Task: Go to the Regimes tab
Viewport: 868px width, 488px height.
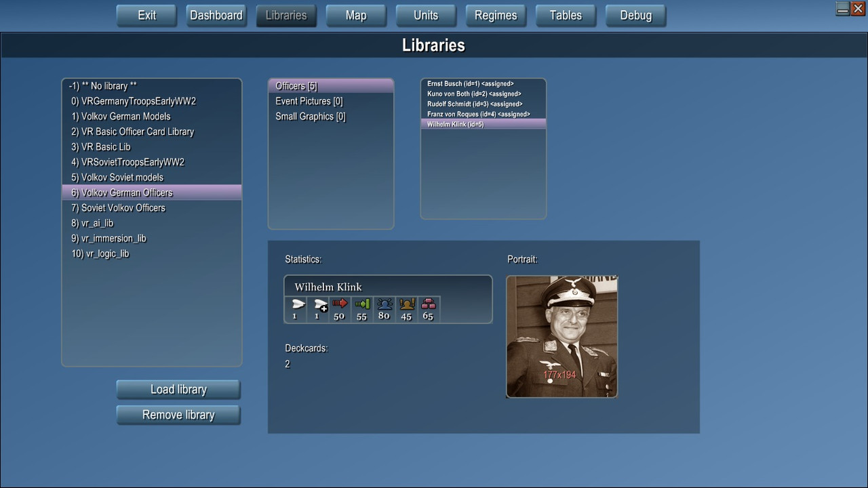Action: [x=496, y=16]
